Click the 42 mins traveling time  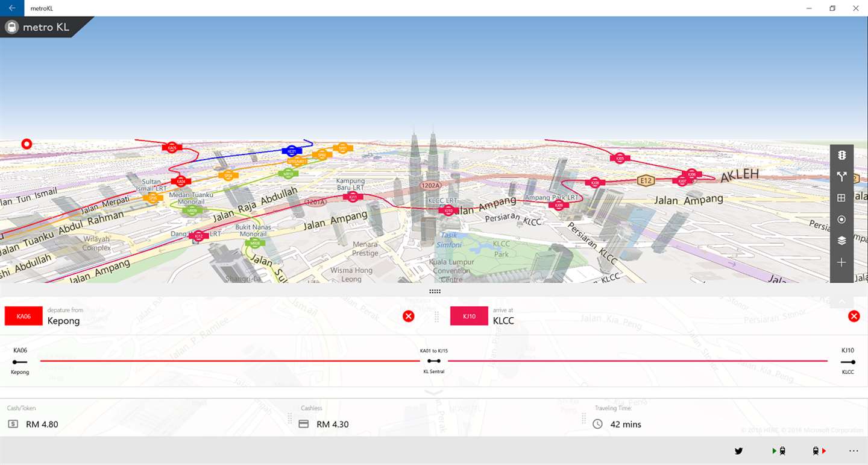point(626,424)
